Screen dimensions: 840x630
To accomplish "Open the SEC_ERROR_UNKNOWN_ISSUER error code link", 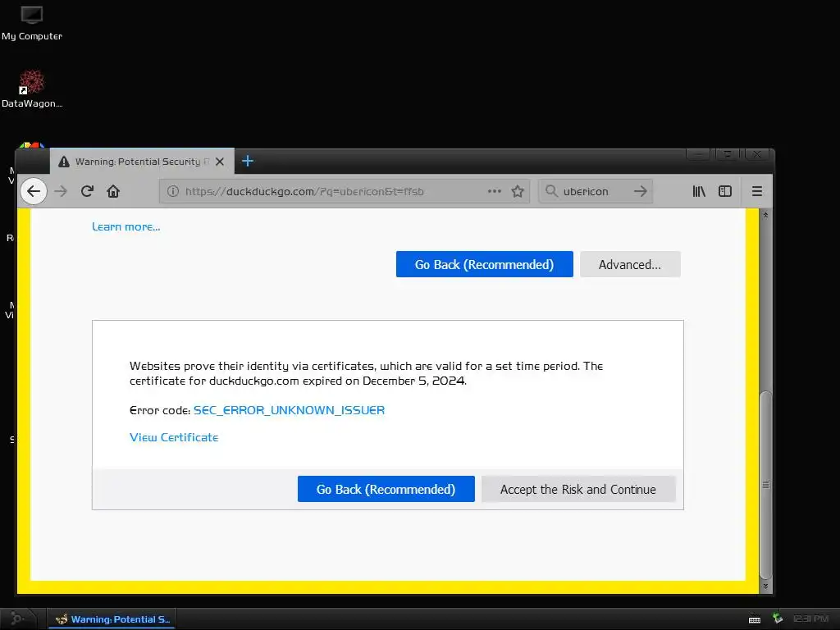I will [x=290, y=410].
